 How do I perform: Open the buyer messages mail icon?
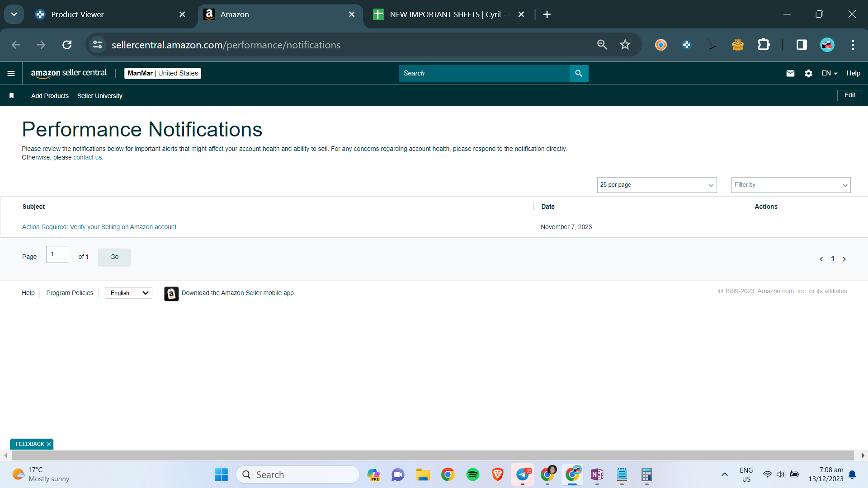pyautogui.click(x=790, y=73)
